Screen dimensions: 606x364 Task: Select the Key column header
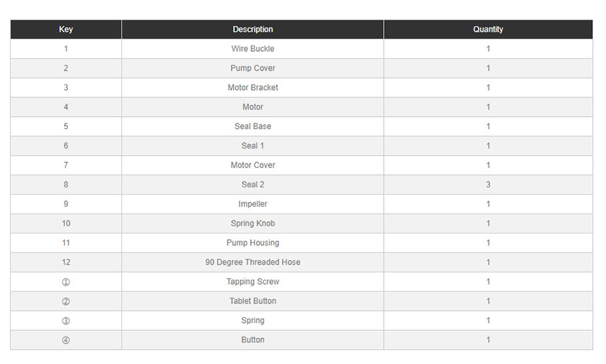click(x=66, y=30)
